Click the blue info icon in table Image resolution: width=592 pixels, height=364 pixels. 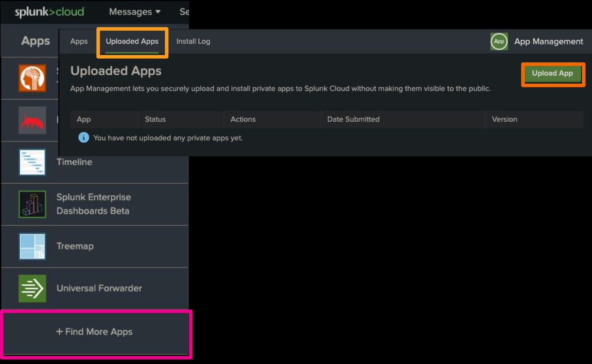coord(84,138)
